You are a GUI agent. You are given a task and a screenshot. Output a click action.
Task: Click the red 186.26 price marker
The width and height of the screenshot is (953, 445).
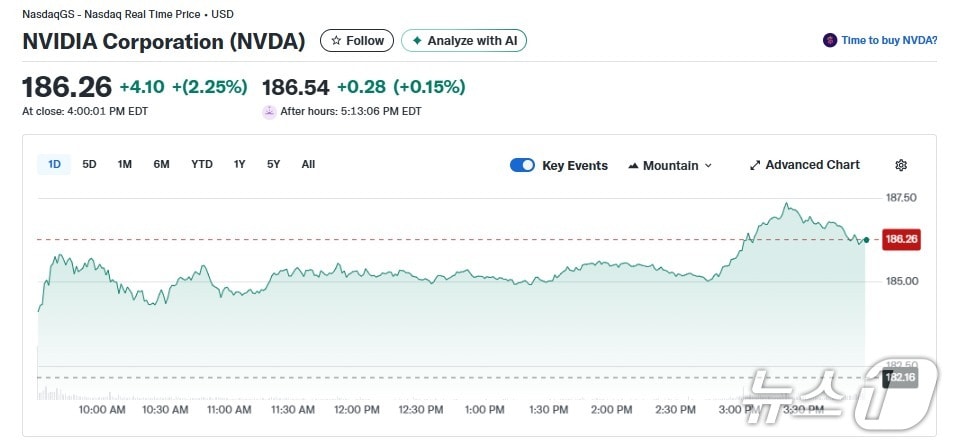(x=901, y=239)
